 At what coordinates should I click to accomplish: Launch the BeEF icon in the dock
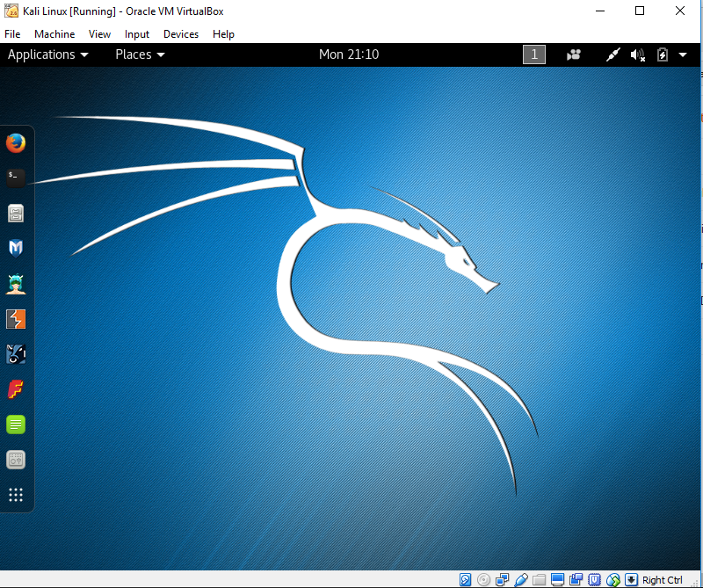click(x=16, y=354)
